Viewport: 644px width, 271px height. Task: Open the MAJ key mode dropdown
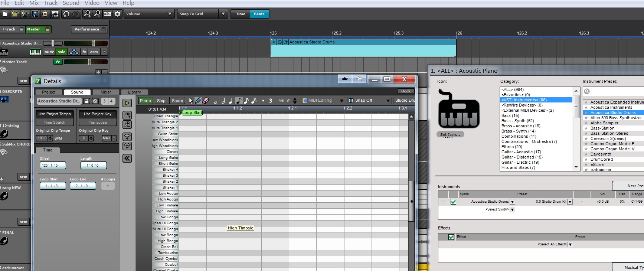coord(109,138)
